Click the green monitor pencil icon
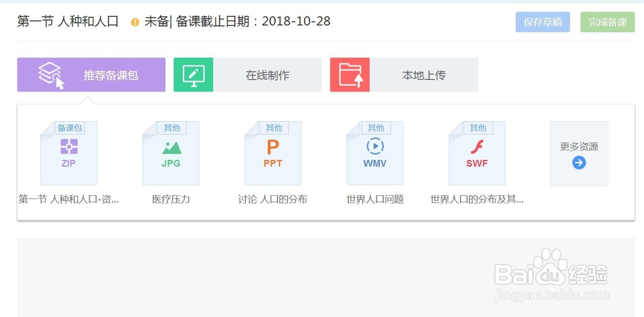 [x=193, y=75]
